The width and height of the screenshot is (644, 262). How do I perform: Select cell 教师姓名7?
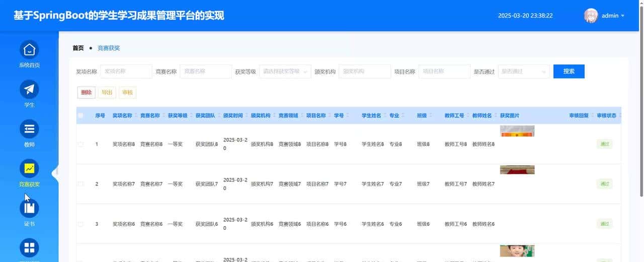pyautogui.click(x=484, y=184)
